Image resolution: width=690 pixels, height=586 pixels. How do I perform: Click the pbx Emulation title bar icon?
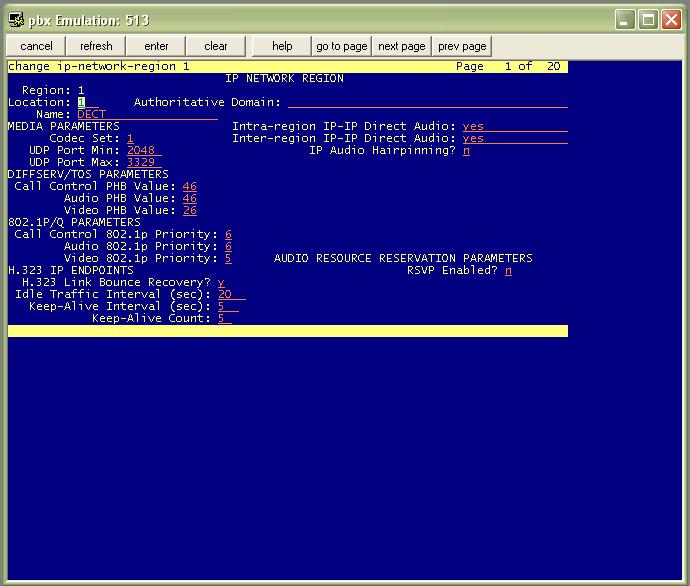point(16,20)
